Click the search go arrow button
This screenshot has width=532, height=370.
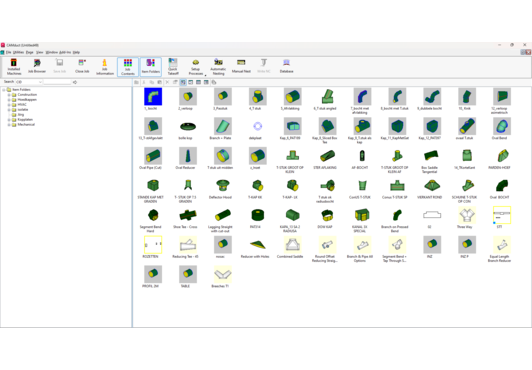75,82
